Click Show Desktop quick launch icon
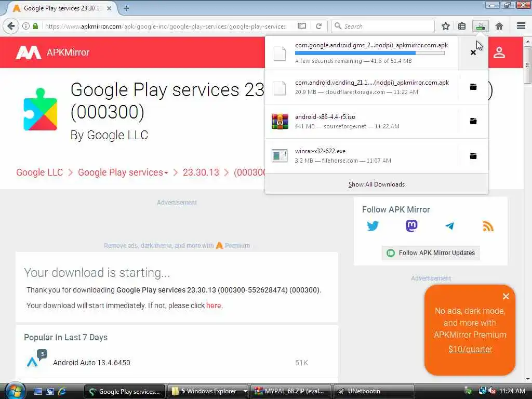Screen dimensions: 532x399 pyautogui.click(x=37, y=392)
